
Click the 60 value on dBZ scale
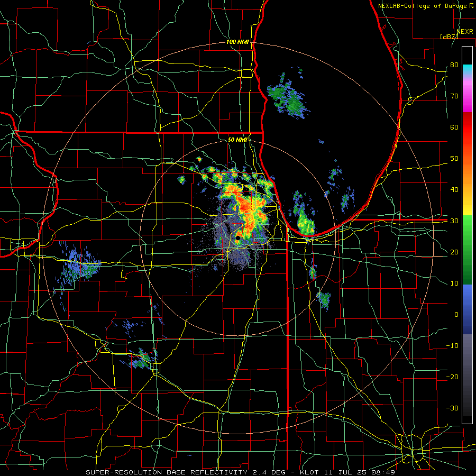click(x=454, y=127)
